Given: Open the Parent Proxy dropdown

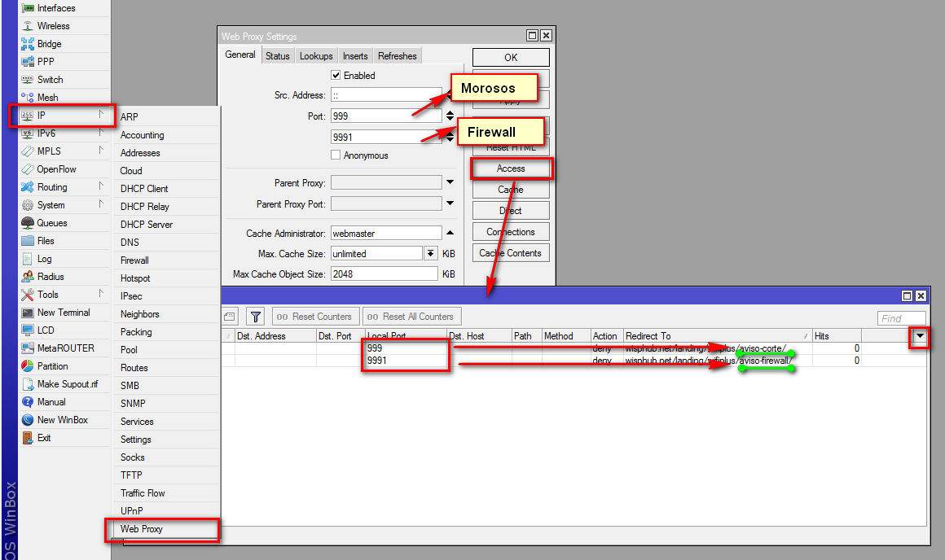Looking at the screenshot, I should coord(450,182).
